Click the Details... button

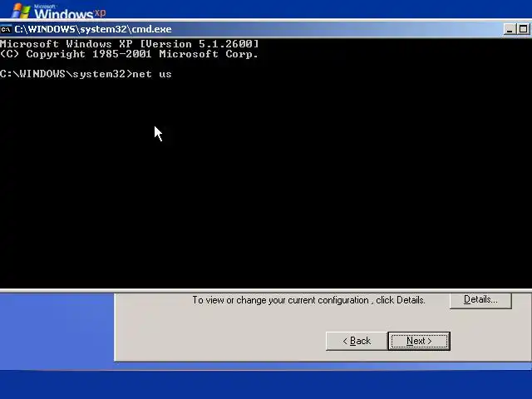(x=480, y=300)
